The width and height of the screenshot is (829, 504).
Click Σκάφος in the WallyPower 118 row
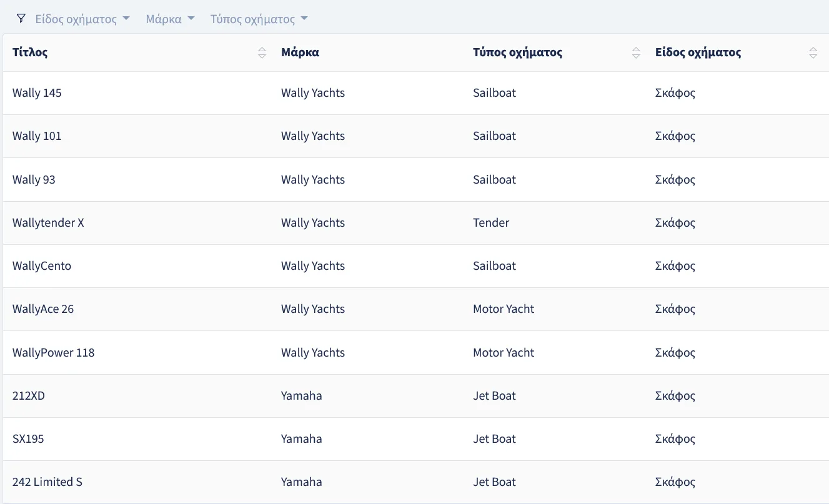(x=675, y=353)
